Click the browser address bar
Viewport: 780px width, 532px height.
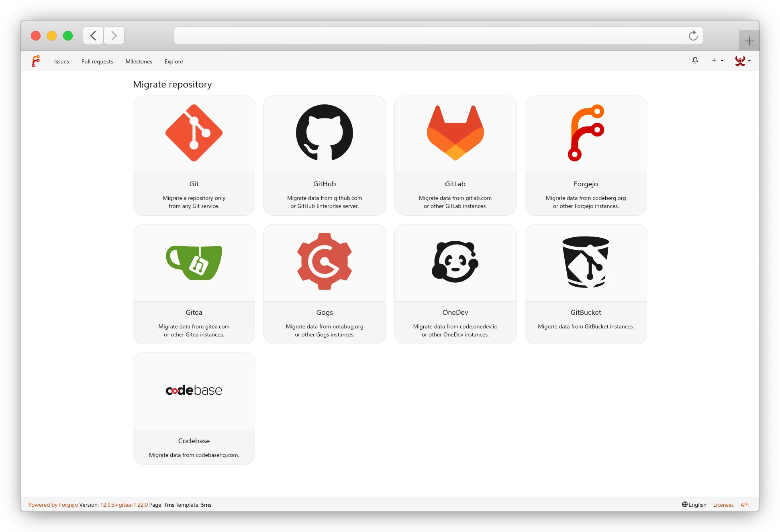tap(430, 36)
